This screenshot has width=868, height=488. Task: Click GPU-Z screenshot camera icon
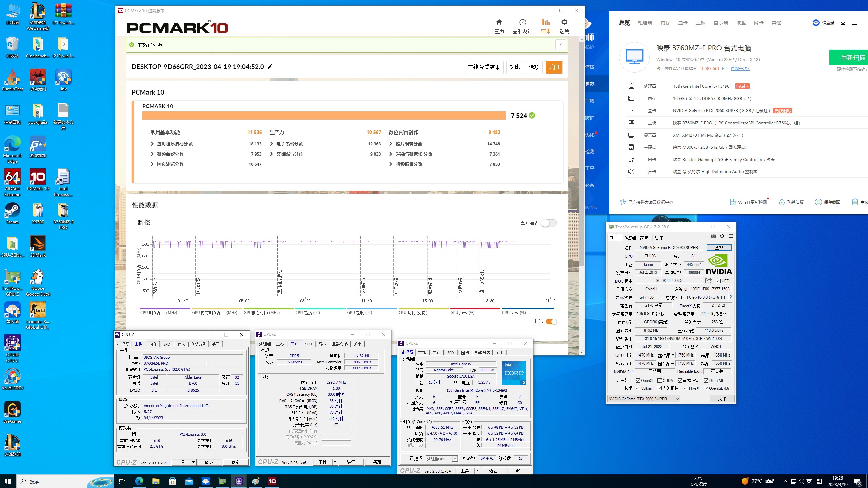[713, 236]
